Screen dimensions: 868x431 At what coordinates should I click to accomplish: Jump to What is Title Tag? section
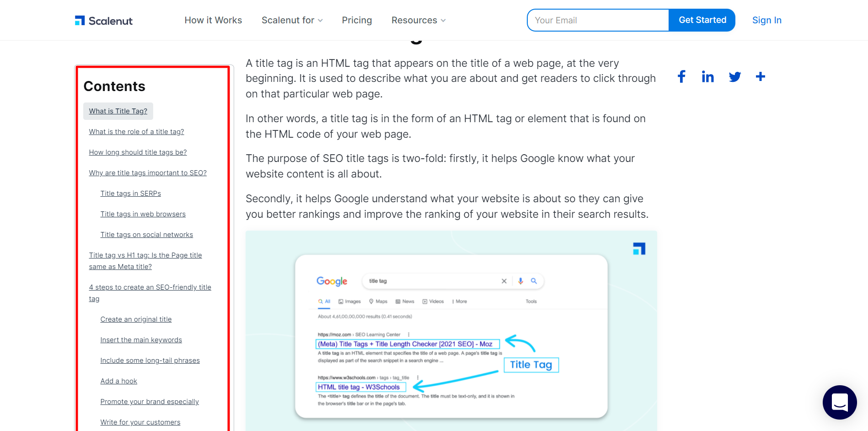118,111
